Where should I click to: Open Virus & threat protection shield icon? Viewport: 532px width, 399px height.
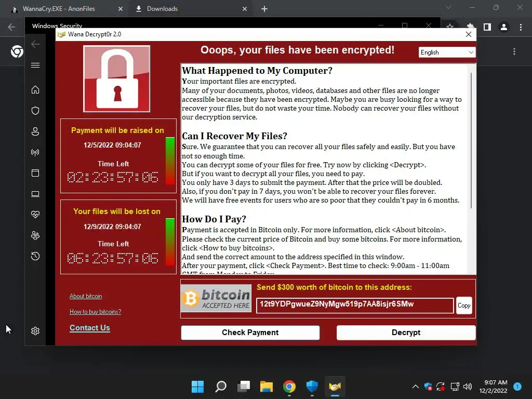[x=35, y=111]
